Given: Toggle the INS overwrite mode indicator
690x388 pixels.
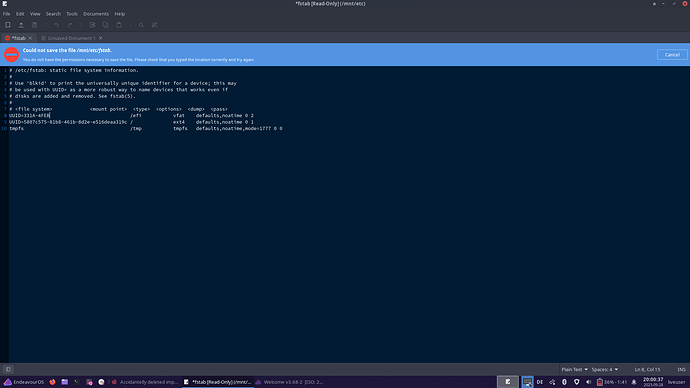Looking at the screenshot, I should 681,370.
